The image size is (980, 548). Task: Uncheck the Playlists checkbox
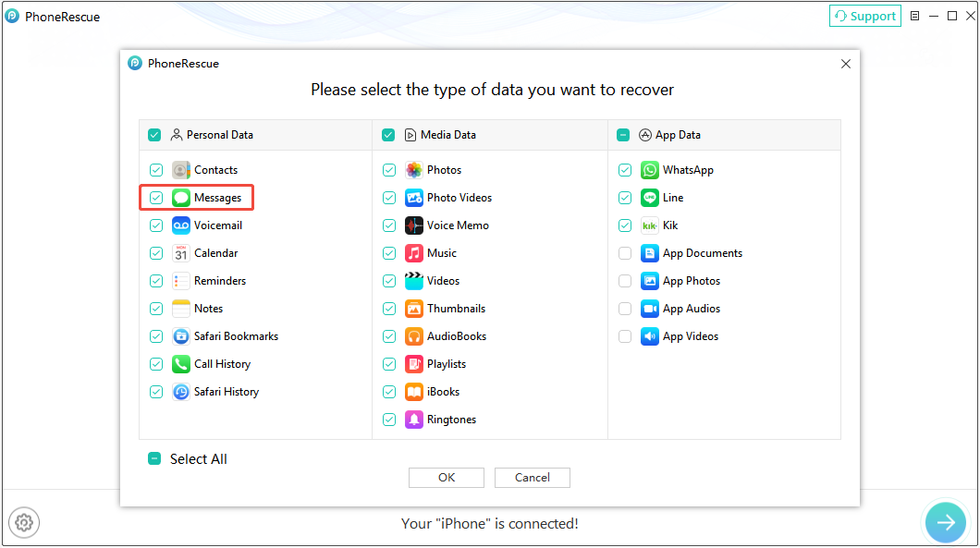389,364
